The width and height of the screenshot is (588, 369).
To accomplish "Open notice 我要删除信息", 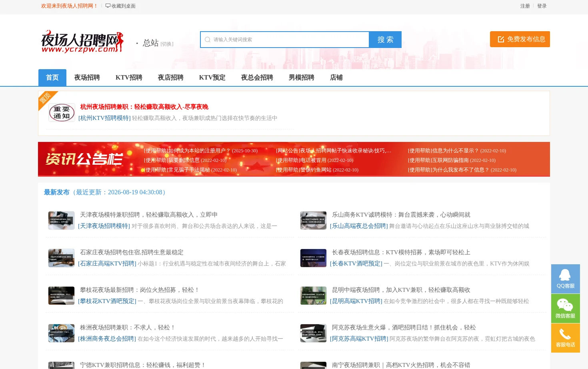I will (x=185, y=160).
